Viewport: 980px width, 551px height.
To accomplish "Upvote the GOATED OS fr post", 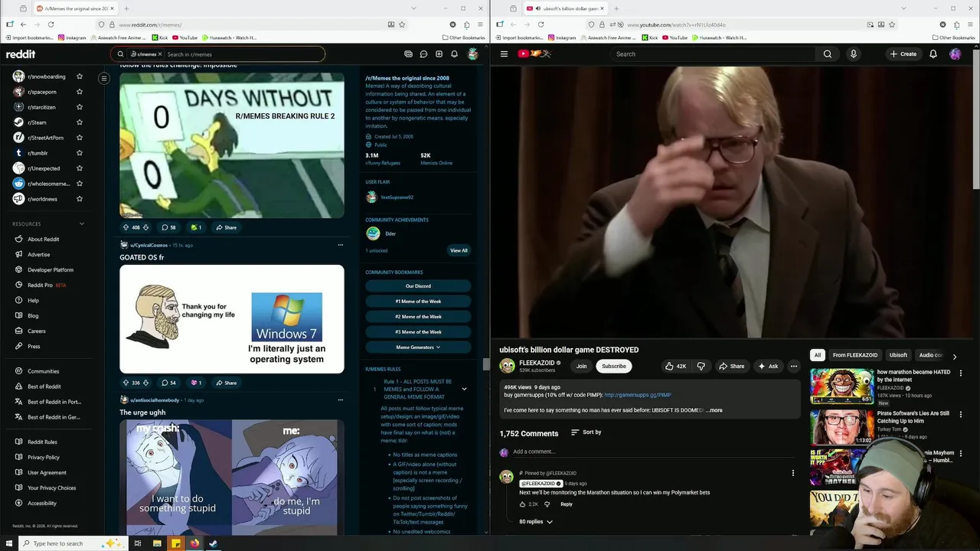I will point(126,383).
